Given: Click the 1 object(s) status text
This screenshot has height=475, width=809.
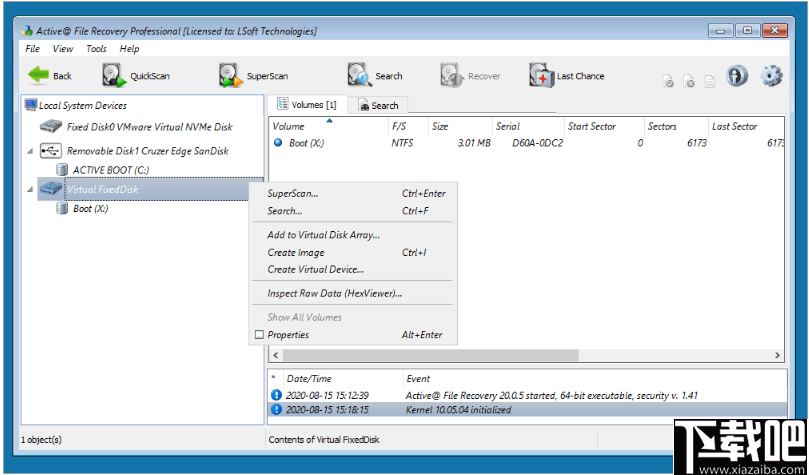Looking at the screenshot, I should 41,440.
